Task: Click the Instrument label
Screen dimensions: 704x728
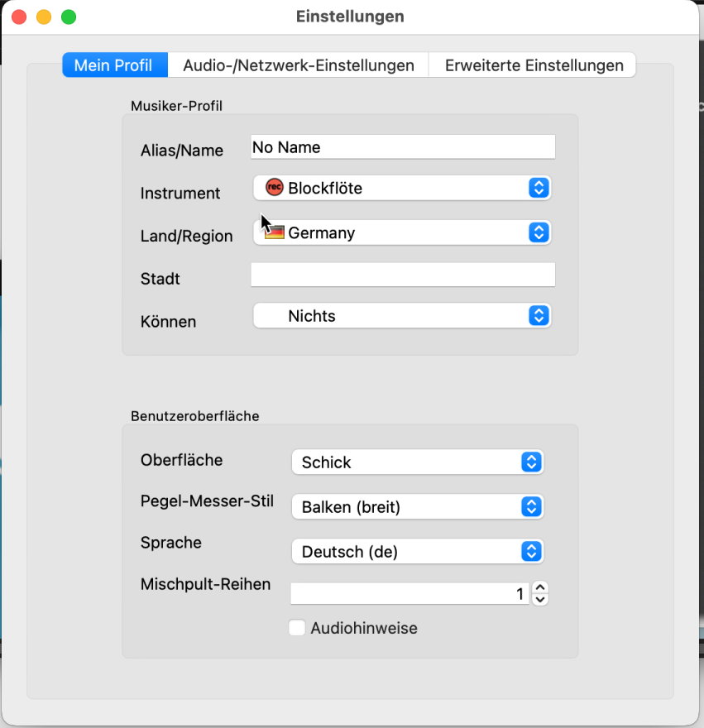Action: 180,193
